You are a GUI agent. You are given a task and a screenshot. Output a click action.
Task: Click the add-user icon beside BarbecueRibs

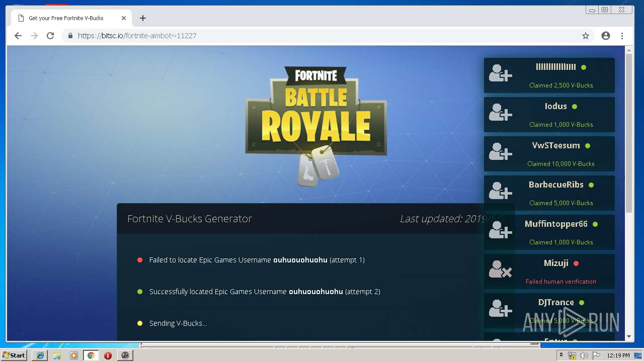tap(500, 191)
